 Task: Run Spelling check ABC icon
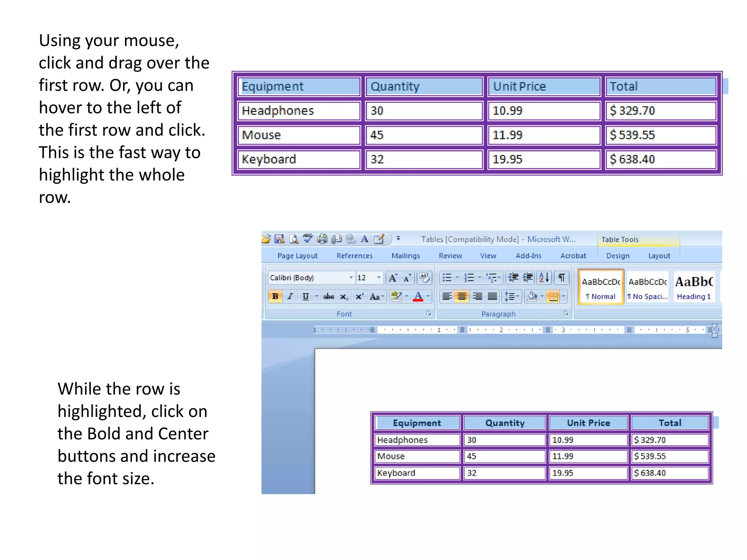[308, 238]
